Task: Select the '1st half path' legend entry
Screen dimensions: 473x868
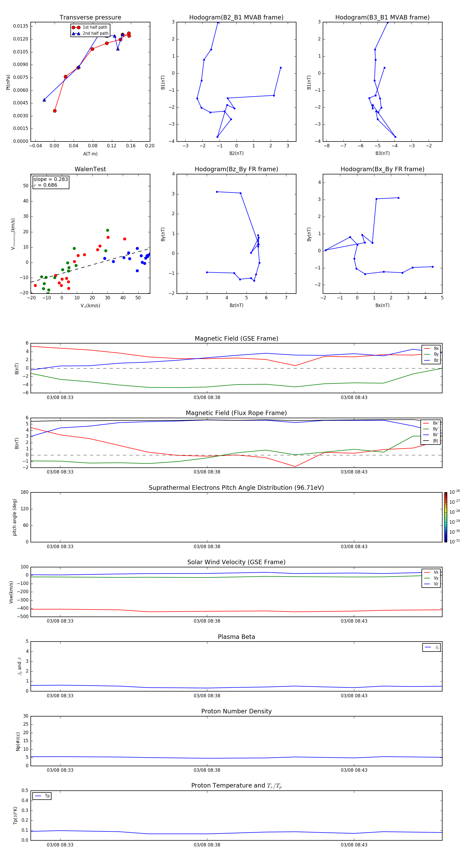Action: [90, 27]
